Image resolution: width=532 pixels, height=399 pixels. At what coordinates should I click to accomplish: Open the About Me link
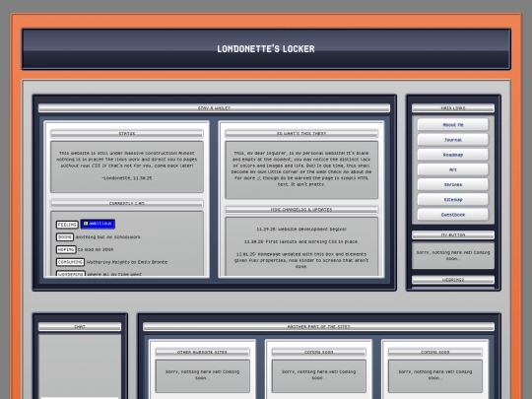[453, 124]
